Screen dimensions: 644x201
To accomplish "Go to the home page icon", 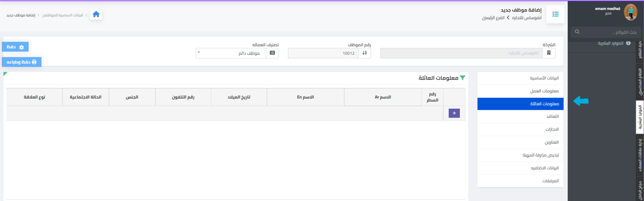I will 96,14.
